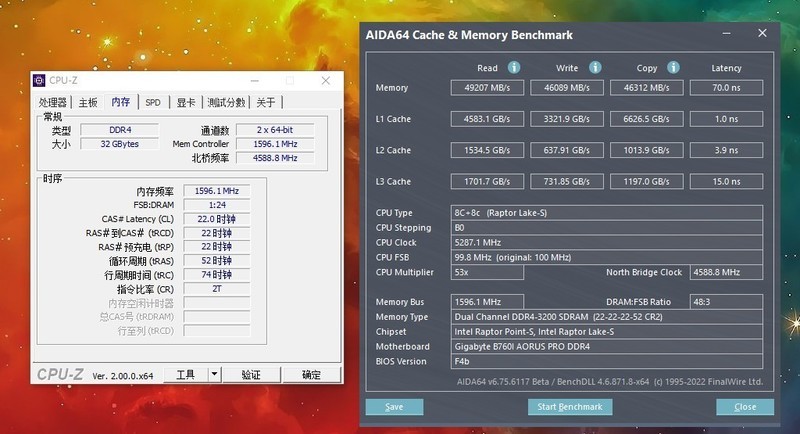This screenshot has height=434, width=800.
Task: Click the Read info icon in AIDA64
Action: (x=514, y=67)
